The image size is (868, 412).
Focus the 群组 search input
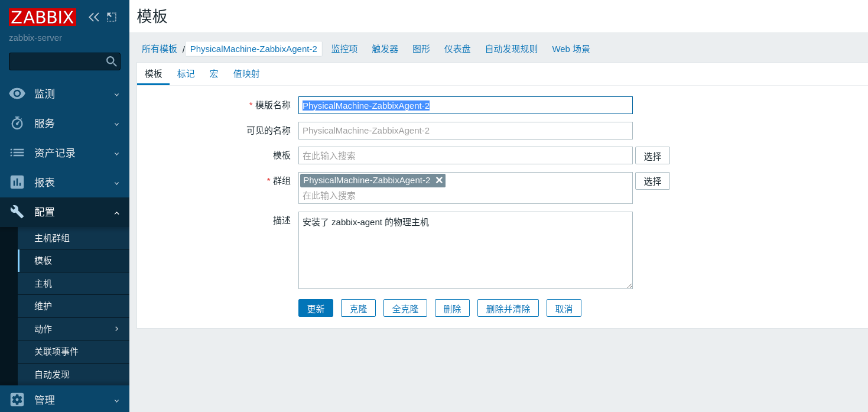click(x=466, y=196)
